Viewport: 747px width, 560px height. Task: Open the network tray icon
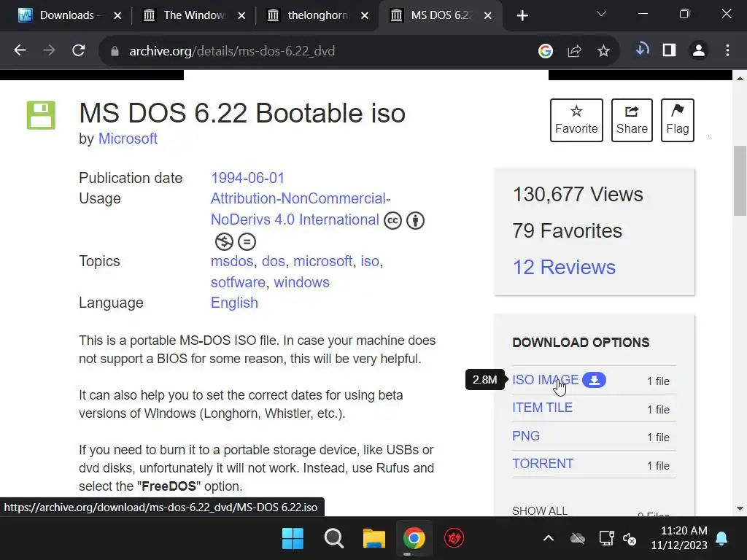coord(606,539)
